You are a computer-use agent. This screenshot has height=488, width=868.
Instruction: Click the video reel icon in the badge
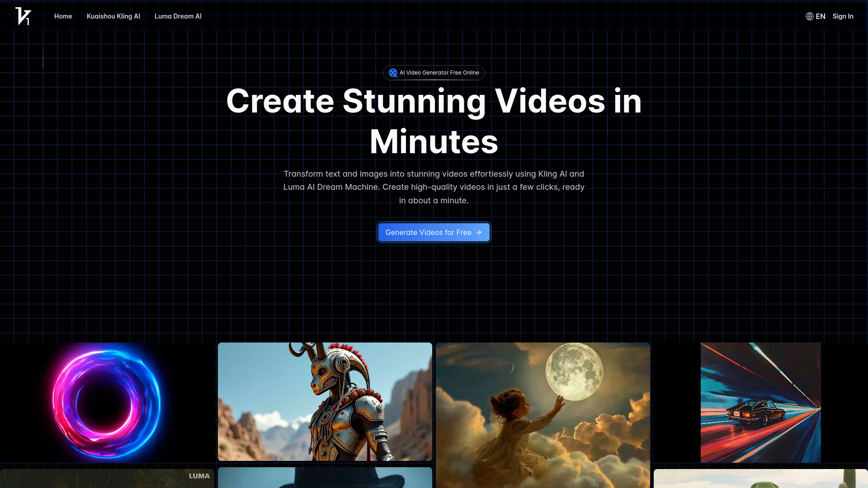pos(393,72)
